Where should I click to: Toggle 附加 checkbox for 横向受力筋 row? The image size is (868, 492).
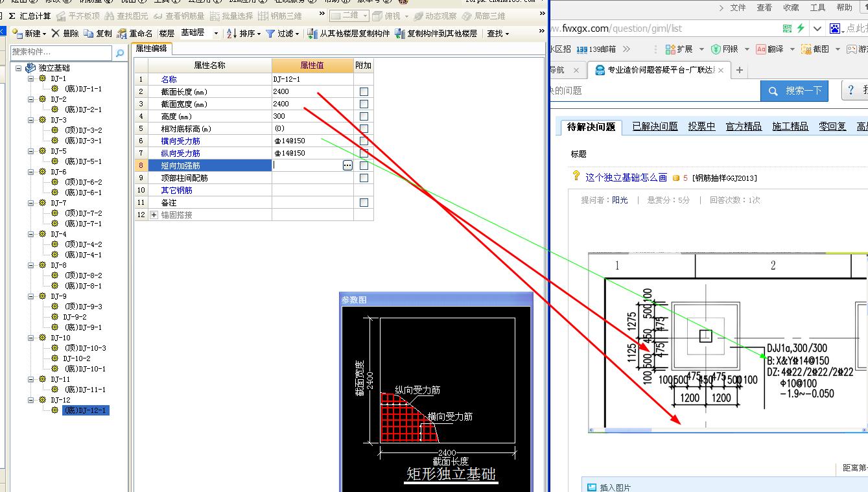click(x=364, y=141)
